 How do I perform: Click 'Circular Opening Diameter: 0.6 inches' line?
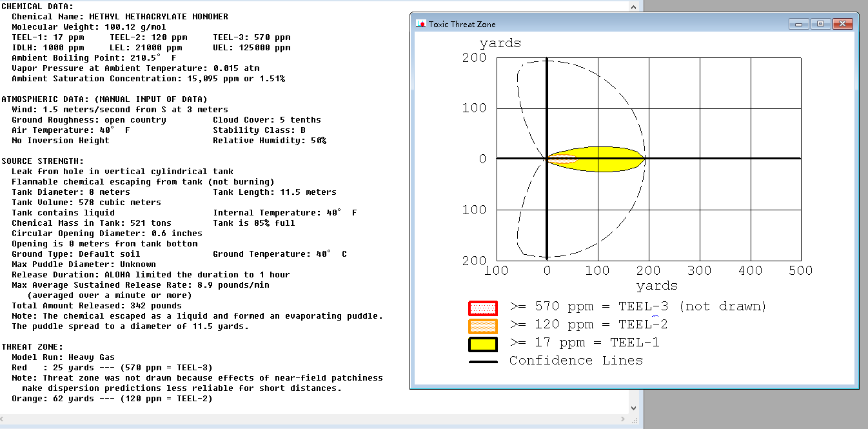(x=107, y=234)
